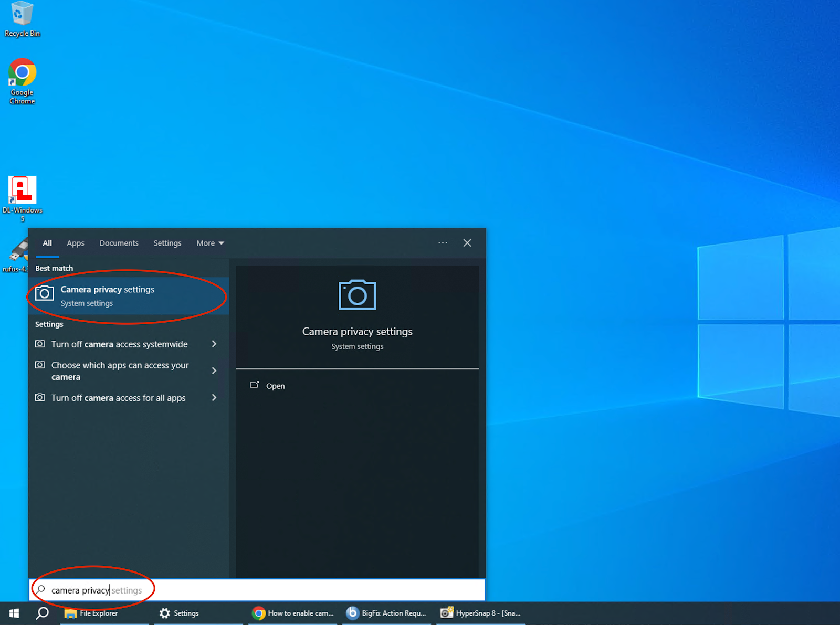Click the camera icon next to best match
Screen dimensions: 840x625
[45, 293]
